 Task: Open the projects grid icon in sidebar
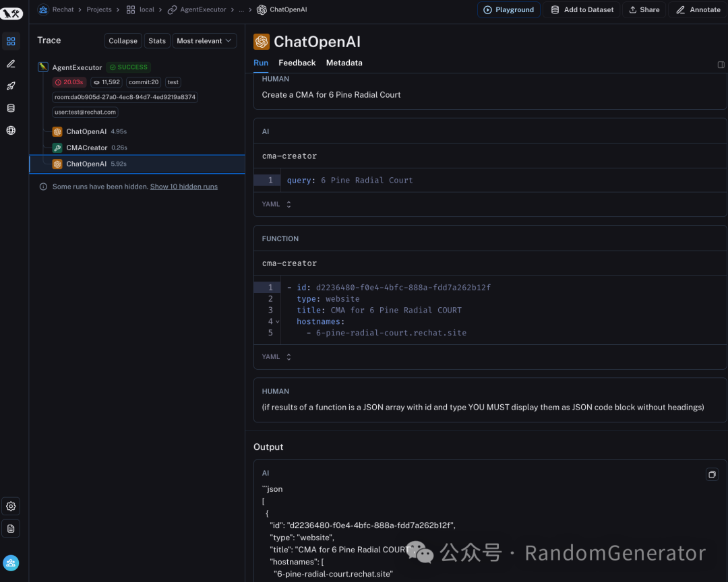pyautogui.click(x=11, y=41)
